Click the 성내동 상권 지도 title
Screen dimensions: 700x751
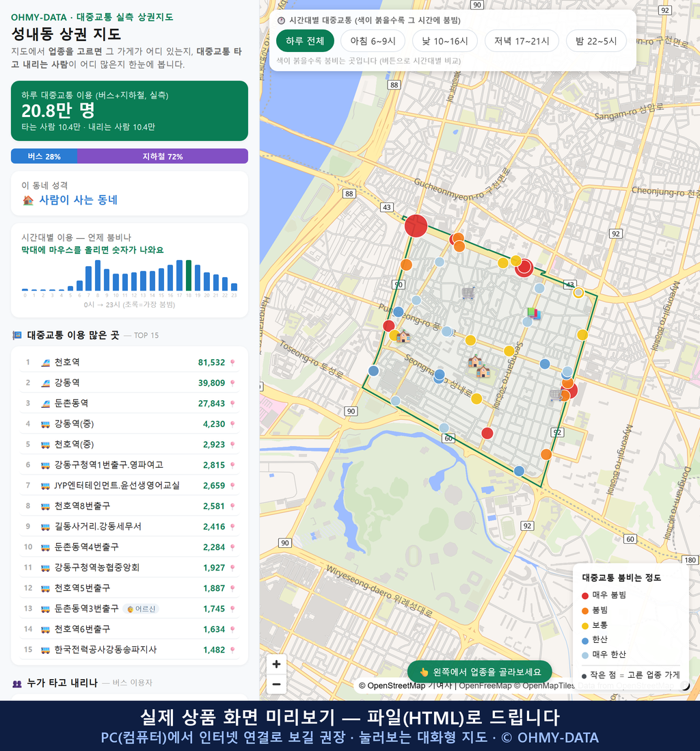point(66,34)
